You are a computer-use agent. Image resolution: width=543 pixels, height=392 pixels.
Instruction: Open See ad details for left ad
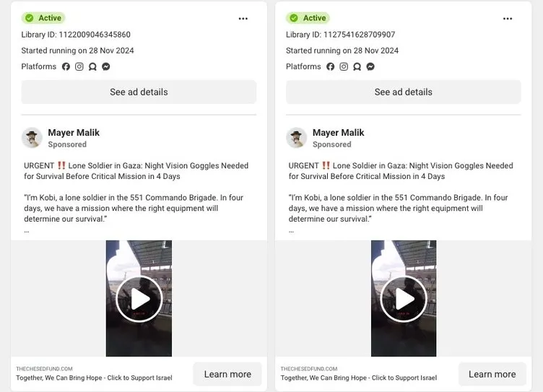[139, 92]
